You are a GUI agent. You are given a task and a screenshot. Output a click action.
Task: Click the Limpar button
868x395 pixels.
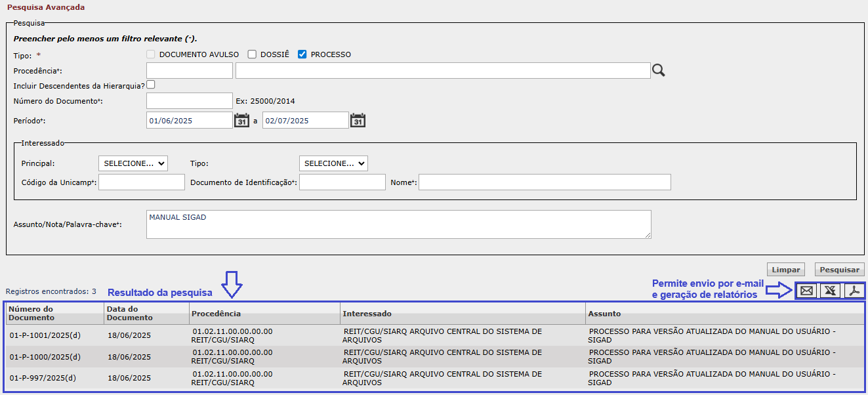785,270
